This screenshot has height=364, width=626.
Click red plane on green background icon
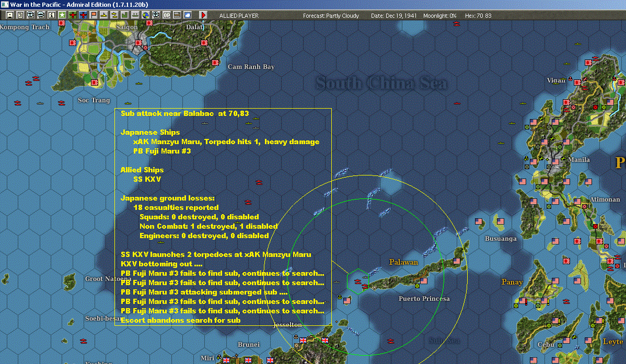click(x=73, y=15)
